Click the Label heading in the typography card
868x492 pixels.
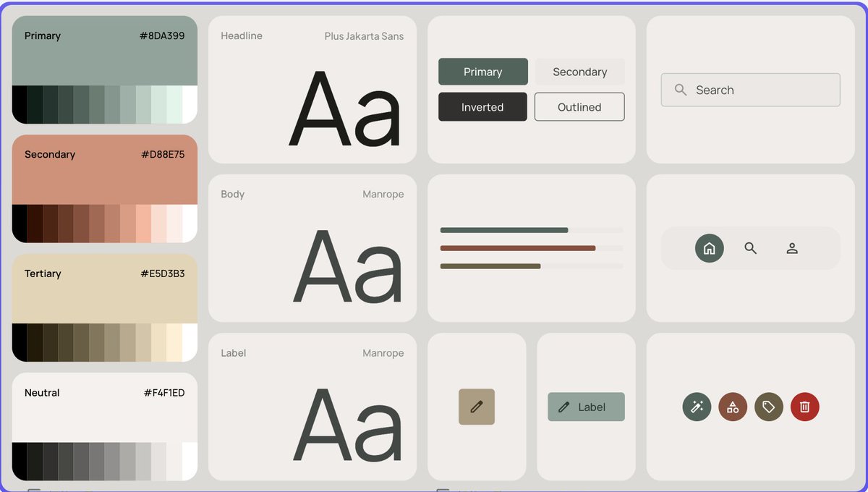pyautogui.click(x=234, y=353)
